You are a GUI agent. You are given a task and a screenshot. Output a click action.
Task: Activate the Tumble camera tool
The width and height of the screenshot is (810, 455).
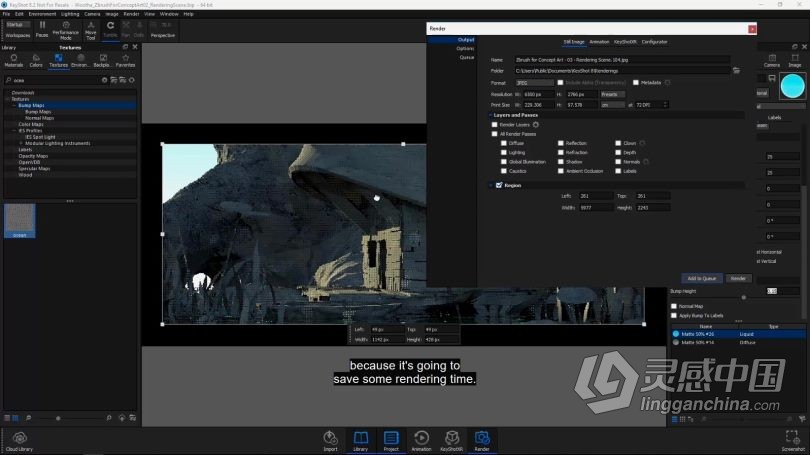coord(110,25)
